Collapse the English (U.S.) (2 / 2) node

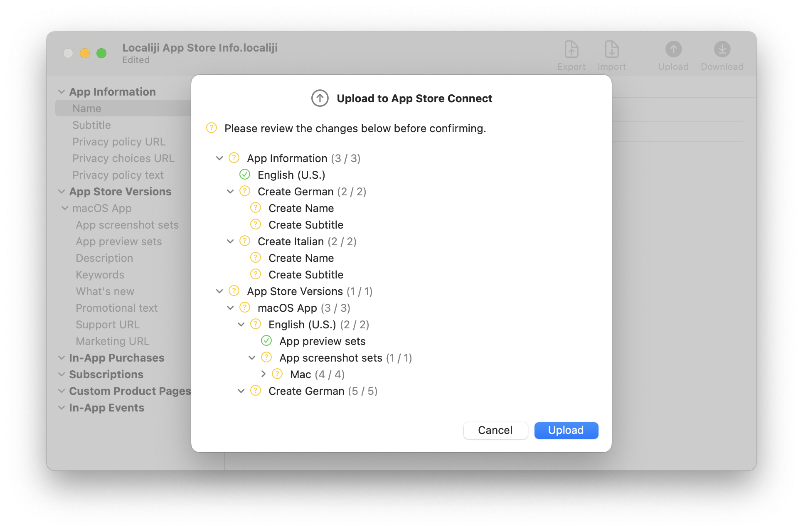pyautogui.click(x=241, y=325)
